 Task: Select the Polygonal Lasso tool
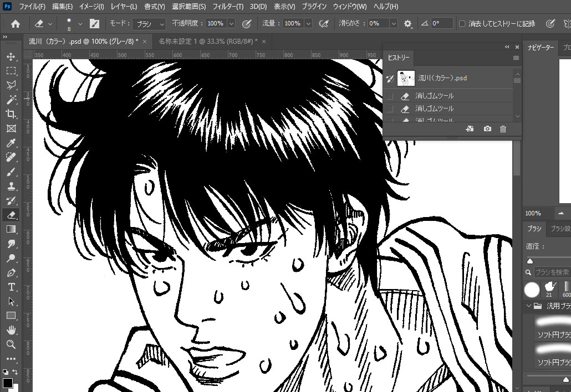(x=11, y=85)
